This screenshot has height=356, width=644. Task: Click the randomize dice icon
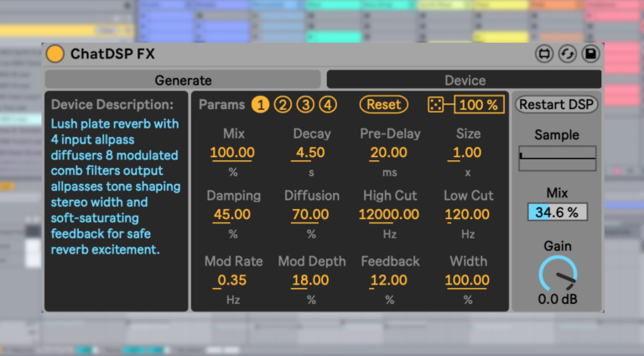pos(436,105)
